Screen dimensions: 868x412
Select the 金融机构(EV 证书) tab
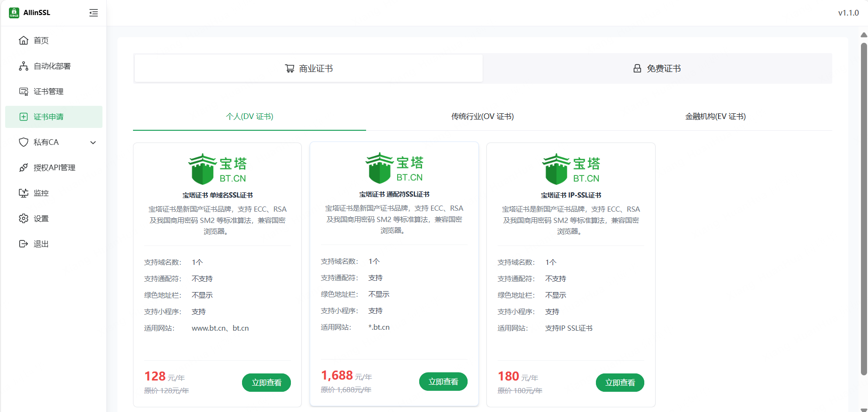coord(715,117)
